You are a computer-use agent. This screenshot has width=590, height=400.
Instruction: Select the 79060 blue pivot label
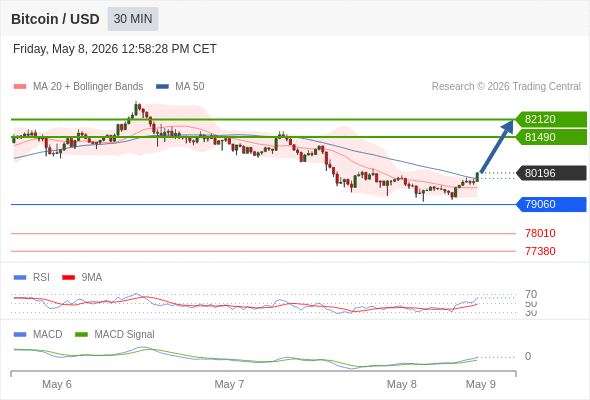click(x=552, y=204)
